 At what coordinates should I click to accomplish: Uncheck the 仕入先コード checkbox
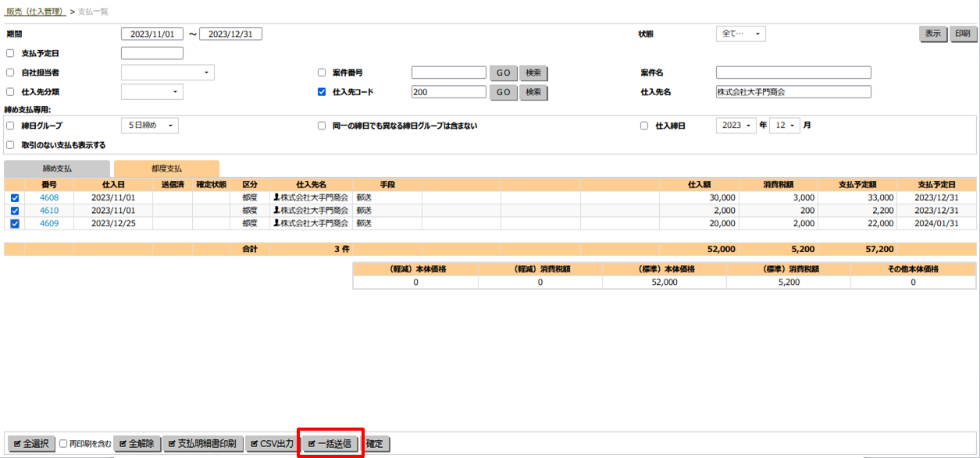pyautogui.click(x=322, y=92)
